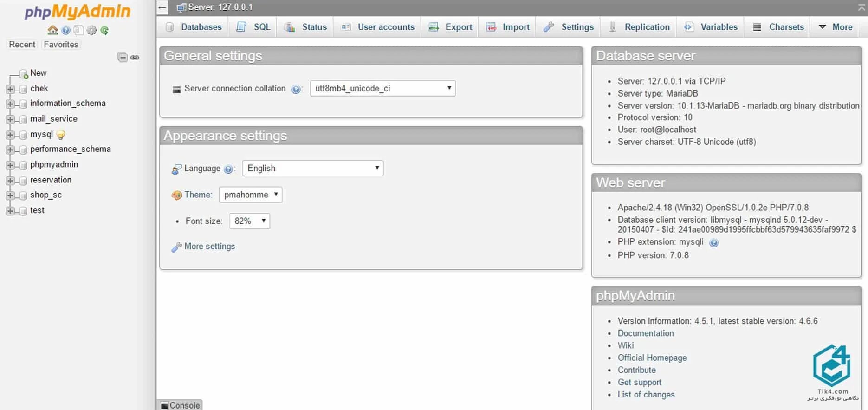The image size is (868, 410).
Task: Open the More settings link
Action: 209,247
